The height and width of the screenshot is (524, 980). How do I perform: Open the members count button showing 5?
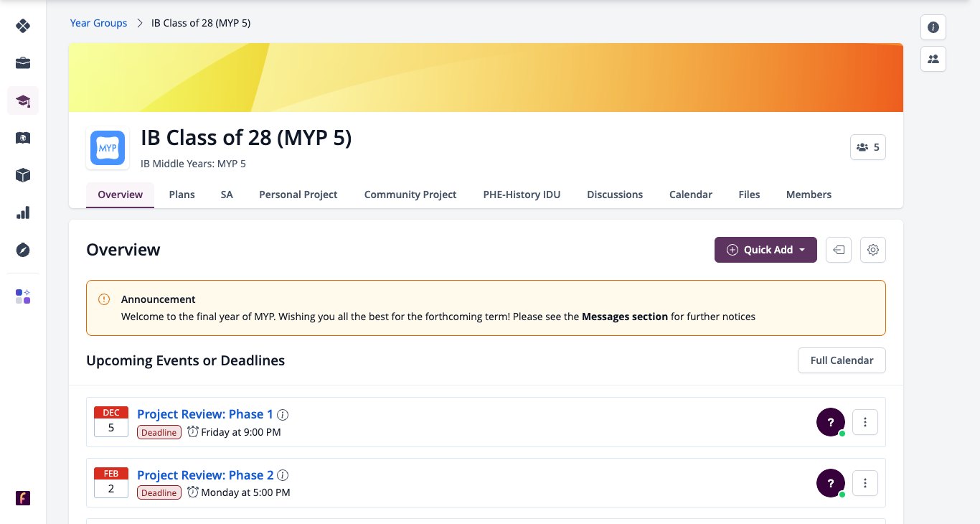click(868, 147)
